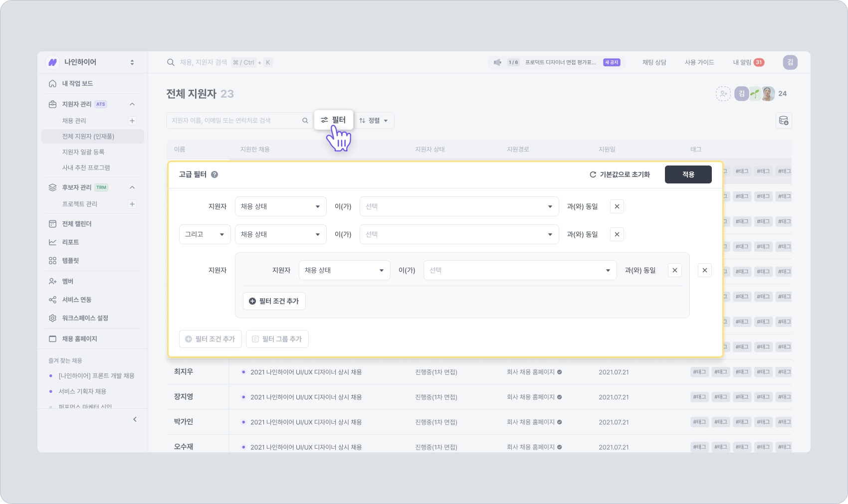Screen dimensions: 848x504
Task: Open 내 알림 notifications
Action: click(748, 62)
